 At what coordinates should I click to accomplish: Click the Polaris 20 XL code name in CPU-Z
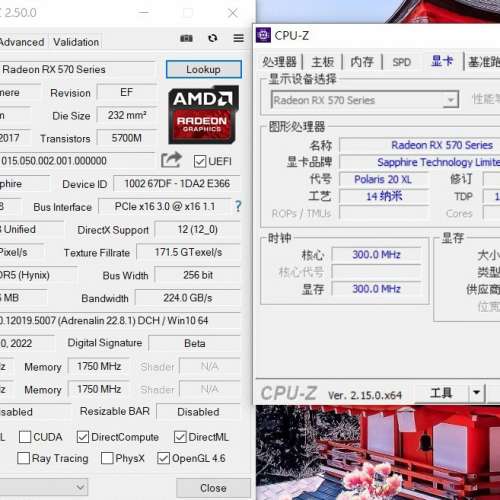(383, 179)
